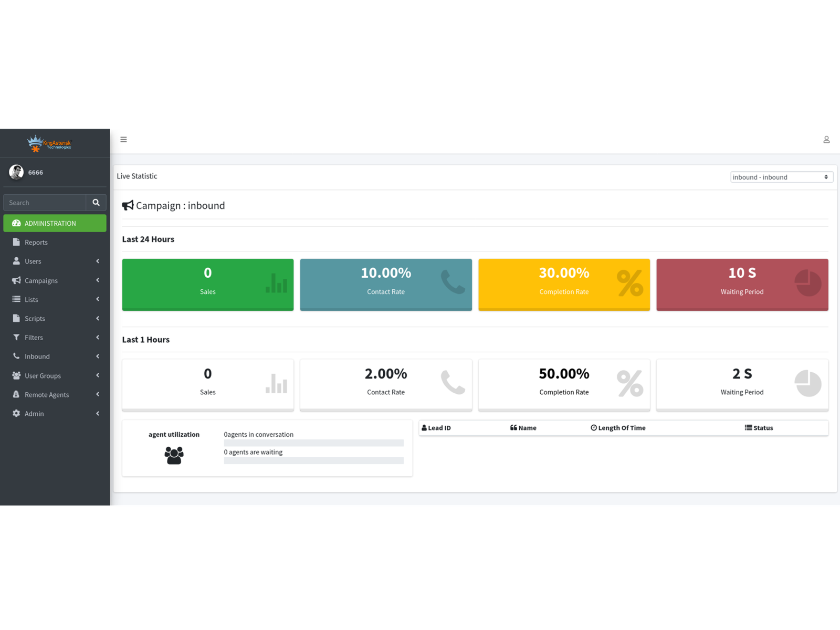
Task: Click the percent icon on yellow Completion Rate card
Action: coord(629,283)
